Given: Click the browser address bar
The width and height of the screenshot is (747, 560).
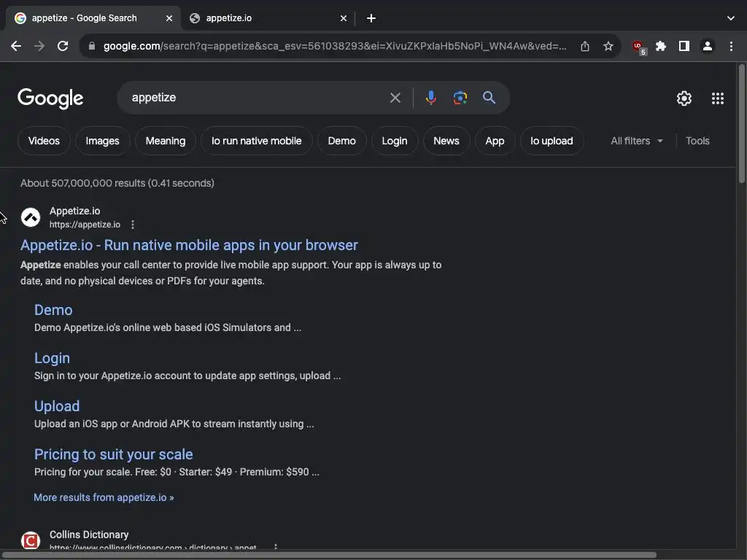Looking at the screenshot, I should tap(335, 46).
